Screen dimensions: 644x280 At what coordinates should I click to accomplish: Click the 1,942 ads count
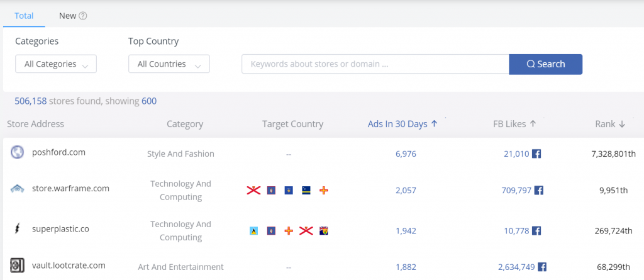pos(406,231)
